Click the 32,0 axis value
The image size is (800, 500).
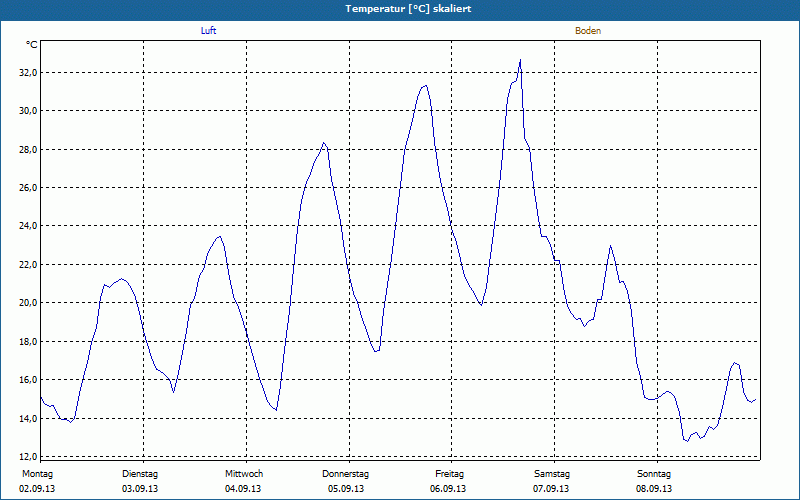[28, 73]
